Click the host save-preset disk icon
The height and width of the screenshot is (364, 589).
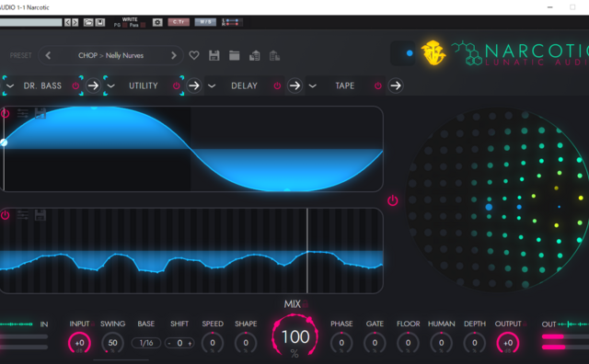[x=100, y=22]
